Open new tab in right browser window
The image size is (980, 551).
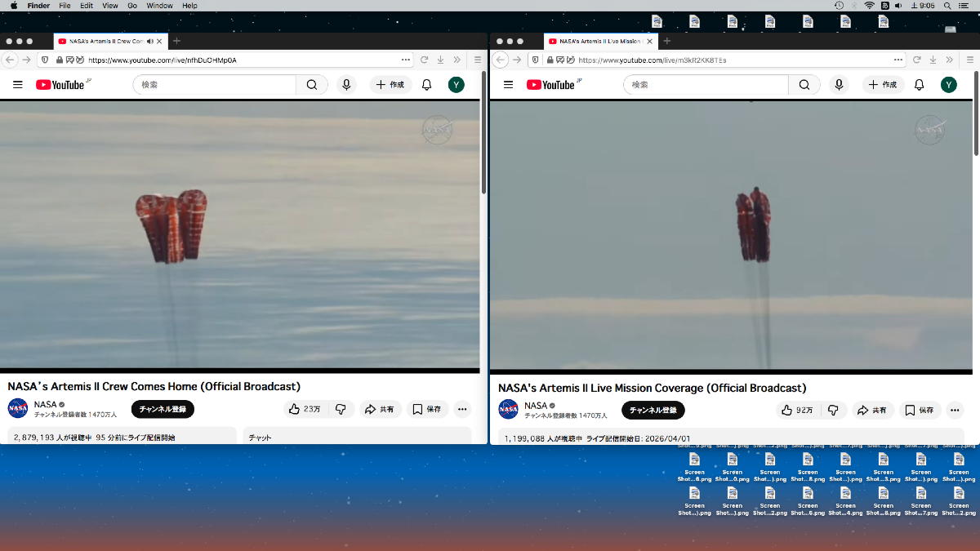[666, 41]
